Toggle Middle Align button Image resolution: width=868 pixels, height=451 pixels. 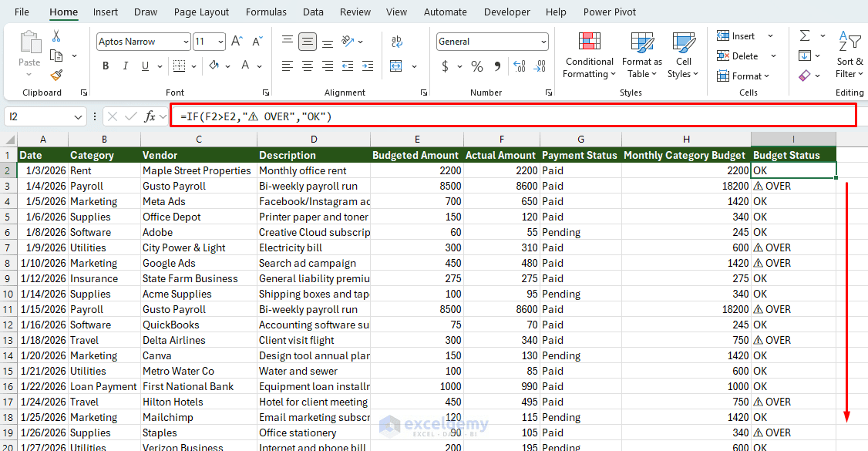click(308, 41)
